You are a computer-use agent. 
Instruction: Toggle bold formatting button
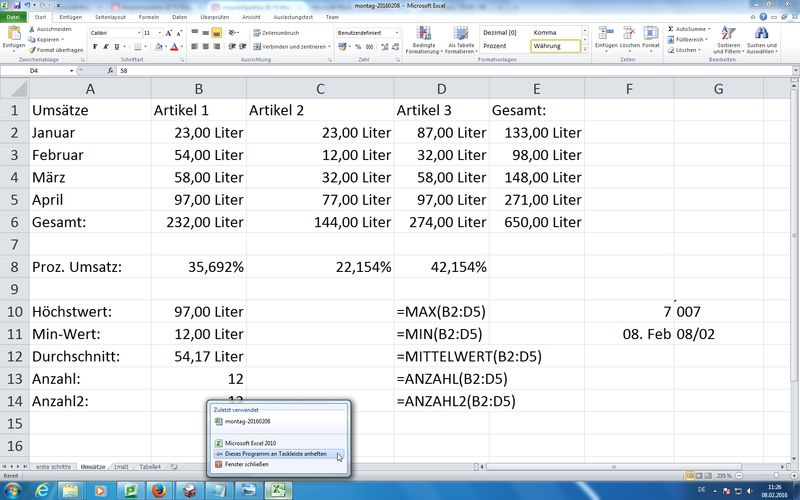coord(94,46)
